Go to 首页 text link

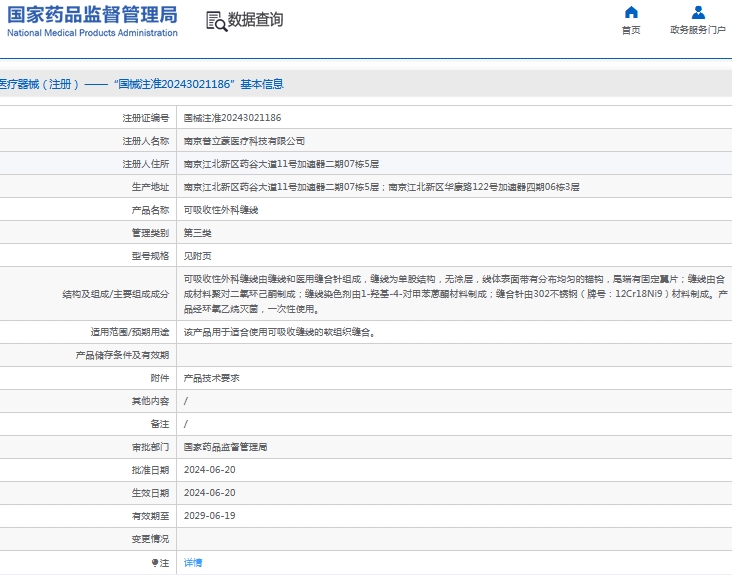click(631, 30)
